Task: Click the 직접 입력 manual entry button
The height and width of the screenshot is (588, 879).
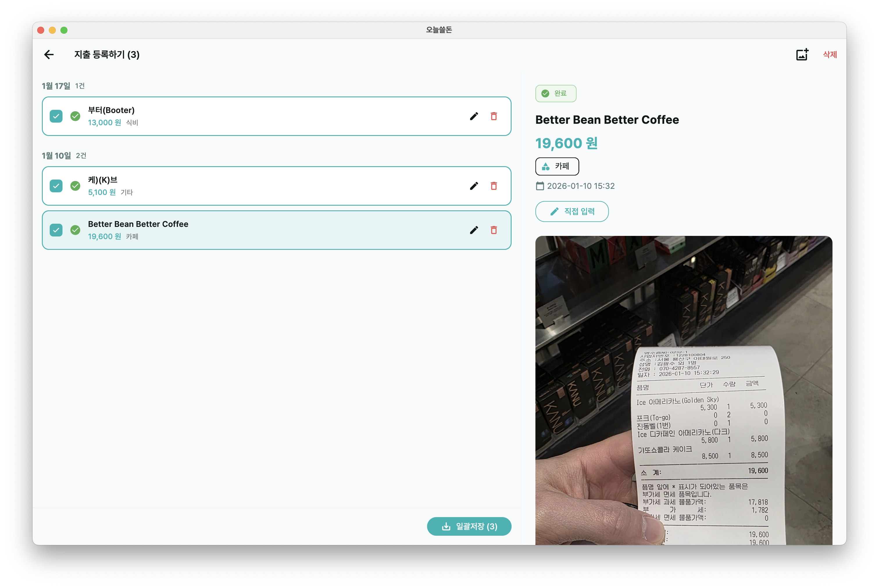Action: [572, 211]
